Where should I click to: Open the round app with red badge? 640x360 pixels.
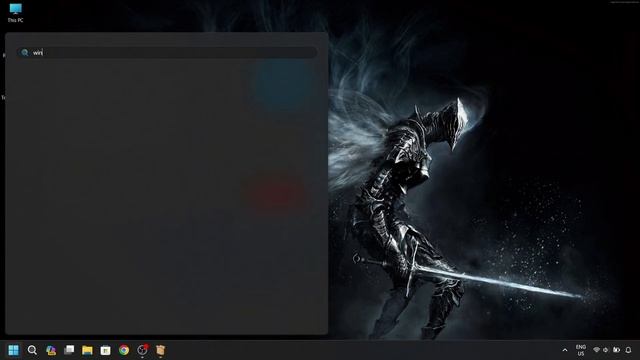[x=142, y=350]
